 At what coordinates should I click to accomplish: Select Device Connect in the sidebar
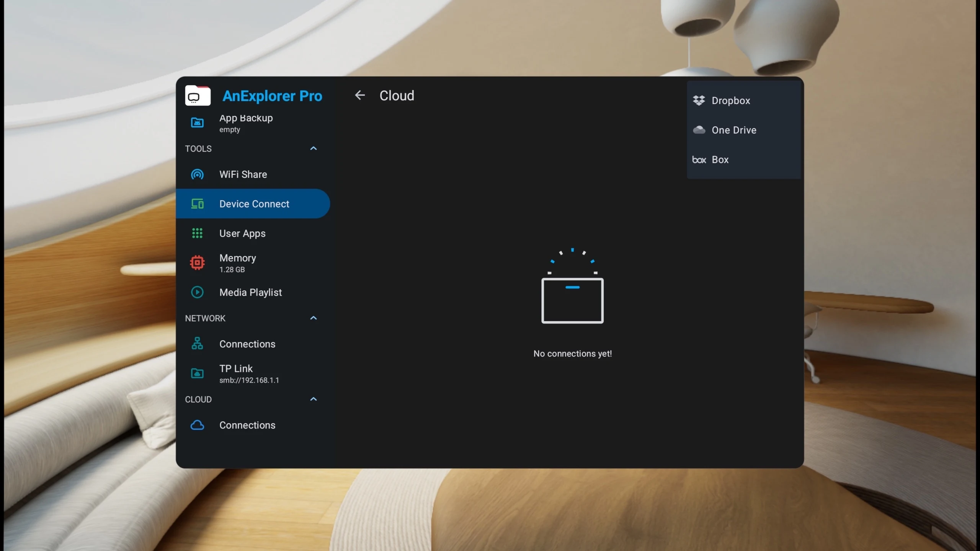click(x=253, y=204)
